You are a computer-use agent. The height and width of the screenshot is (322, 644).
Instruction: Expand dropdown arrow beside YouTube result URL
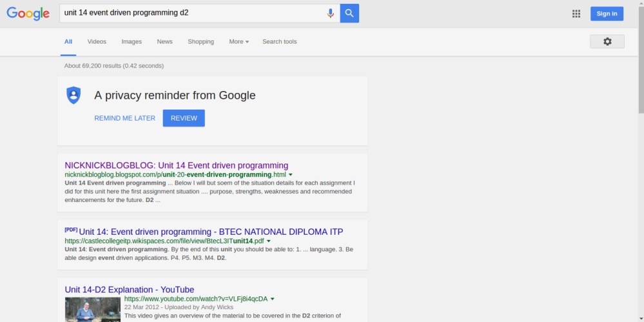click(273, 299)
